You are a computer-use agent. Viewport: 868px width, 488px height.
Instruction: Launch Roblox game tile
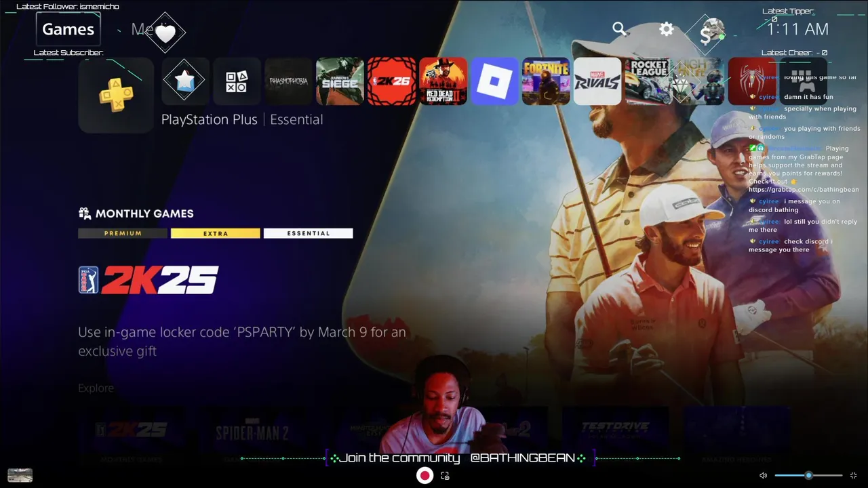tap(494, 81)
